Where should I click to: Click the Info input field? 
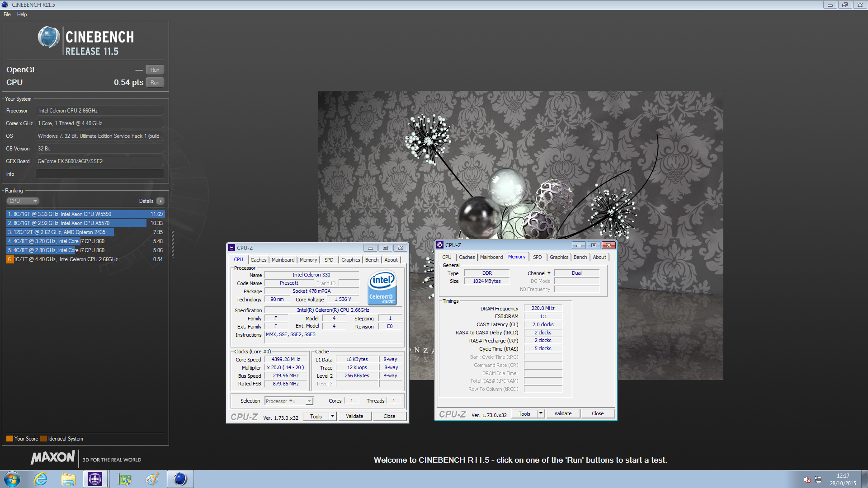pyautogui.click(x=99, y=174)
